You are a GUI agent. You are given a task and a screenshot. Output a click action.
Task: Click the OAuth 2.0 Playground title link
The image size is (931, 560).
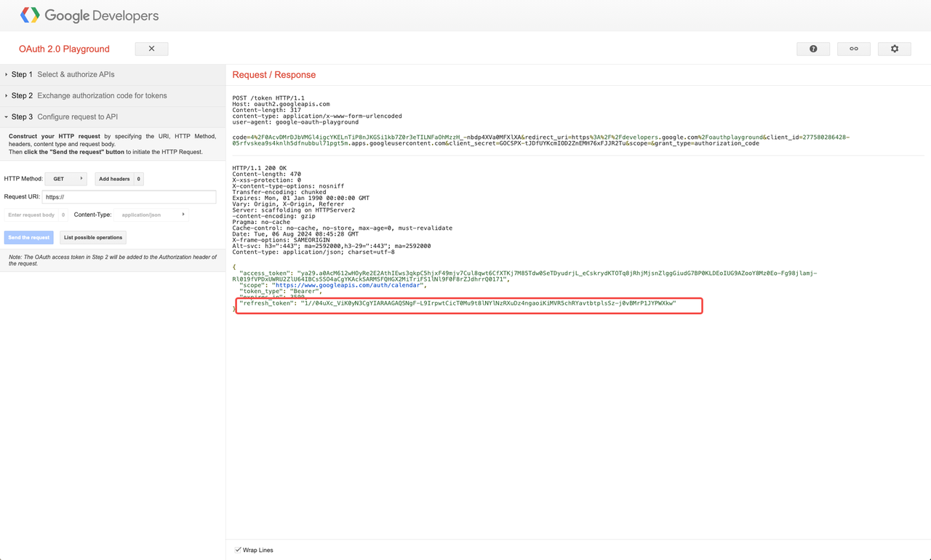[x=64, y=49]
